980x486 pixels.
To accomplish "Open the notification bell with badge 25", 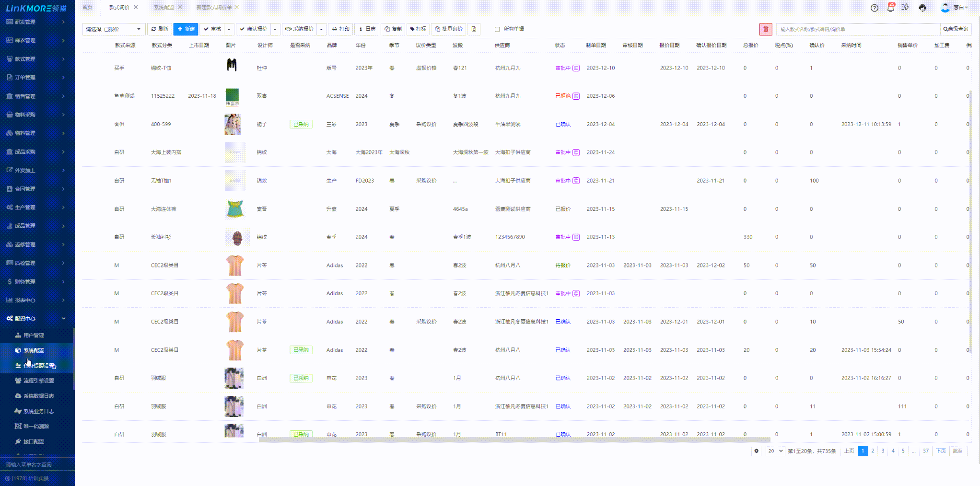I will (x=890, y=8).
